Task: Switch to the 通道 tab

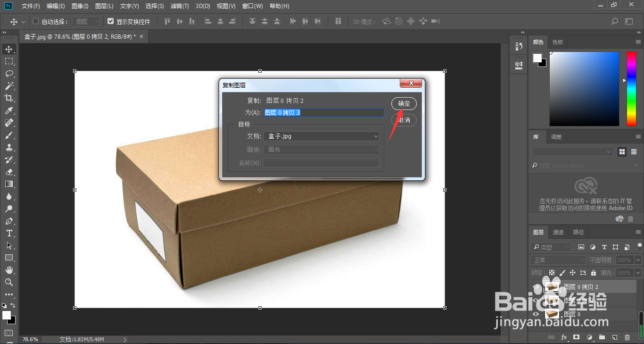Action: 558,232
